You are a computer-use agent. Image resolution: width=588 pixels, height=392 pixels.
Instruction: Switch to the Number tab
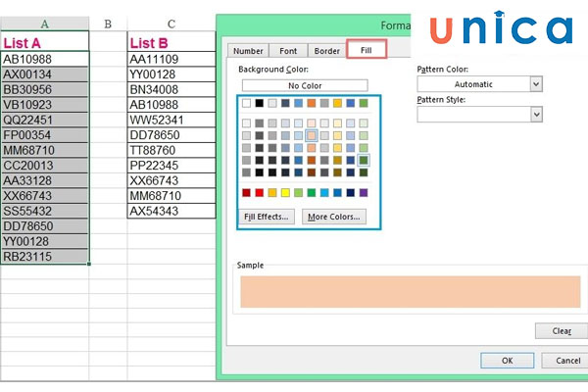click(249, 51)
